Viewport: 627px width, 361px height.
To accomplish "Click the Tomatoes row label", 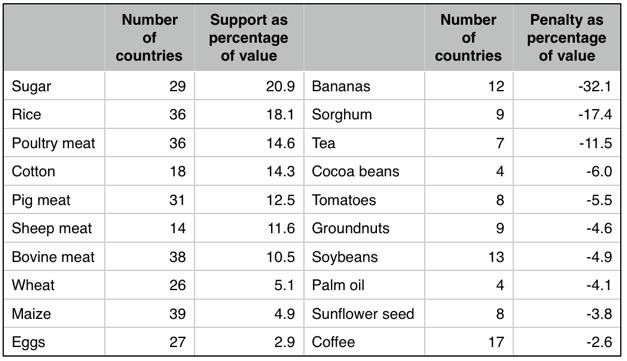I will [x=344, y=200].
